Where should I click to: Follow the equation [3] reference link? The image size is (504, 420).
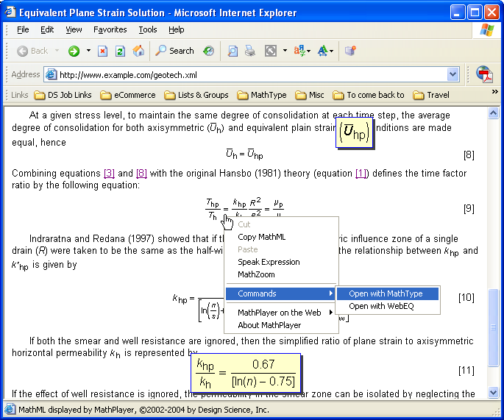(x=109, y=173)
